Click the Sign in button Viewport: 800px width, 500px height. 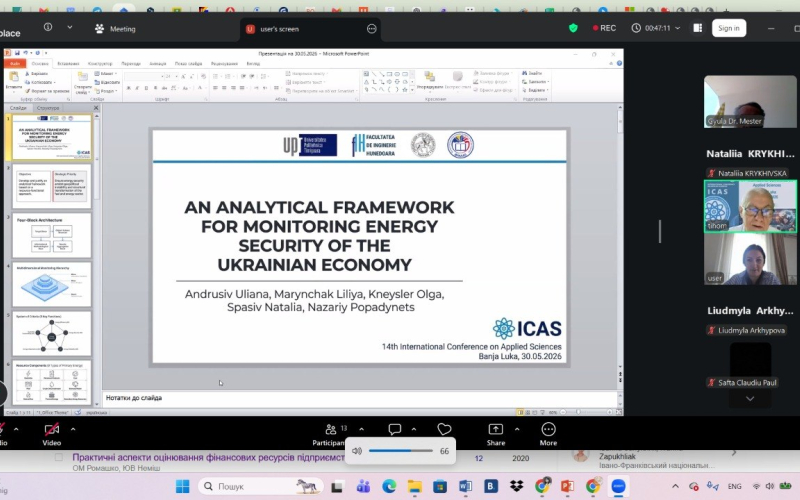pyautogui.click(x=729, y=28)
